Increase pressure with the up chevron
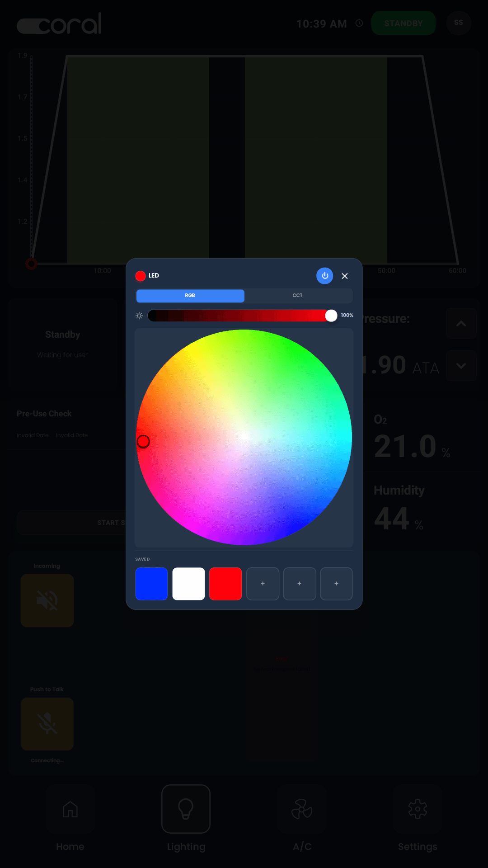 (x=461, y=324)
